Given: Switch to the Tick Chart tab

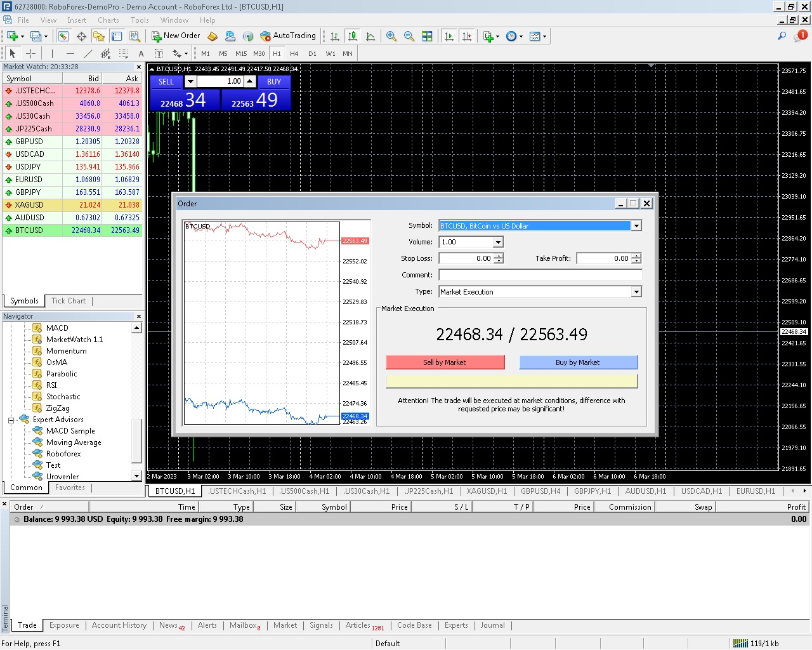Looking at the screenshot, I should click(69, 301).
